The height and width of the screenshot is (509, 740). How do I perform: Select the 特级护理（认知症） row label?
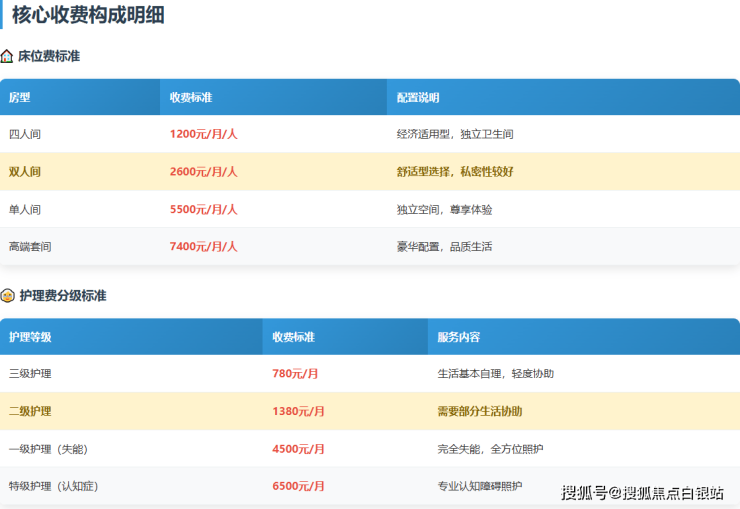54,486
